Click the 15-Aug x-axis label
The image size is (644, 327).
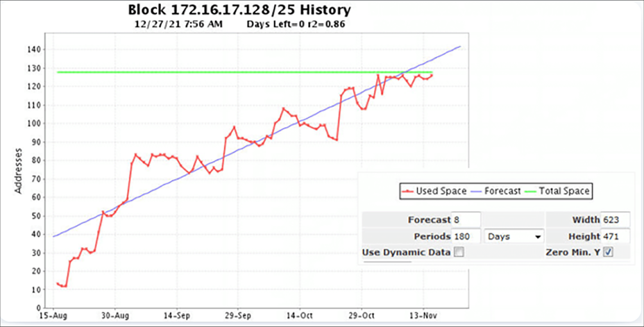53,315
